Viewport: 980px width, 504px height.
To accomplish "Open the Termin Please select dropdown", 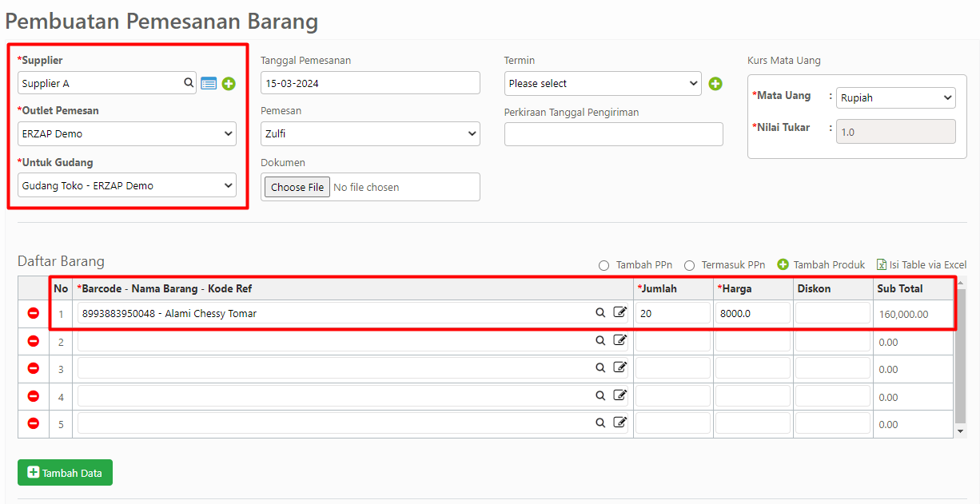I will tap(603, 83).
